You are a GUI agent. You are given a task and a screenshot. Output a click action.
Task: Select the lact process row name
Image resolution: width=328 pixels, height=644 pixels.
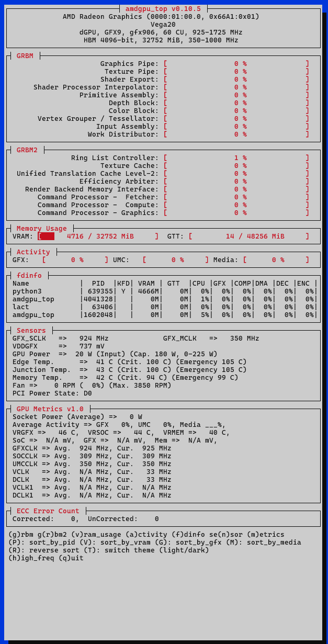click(x=21, y=307)
